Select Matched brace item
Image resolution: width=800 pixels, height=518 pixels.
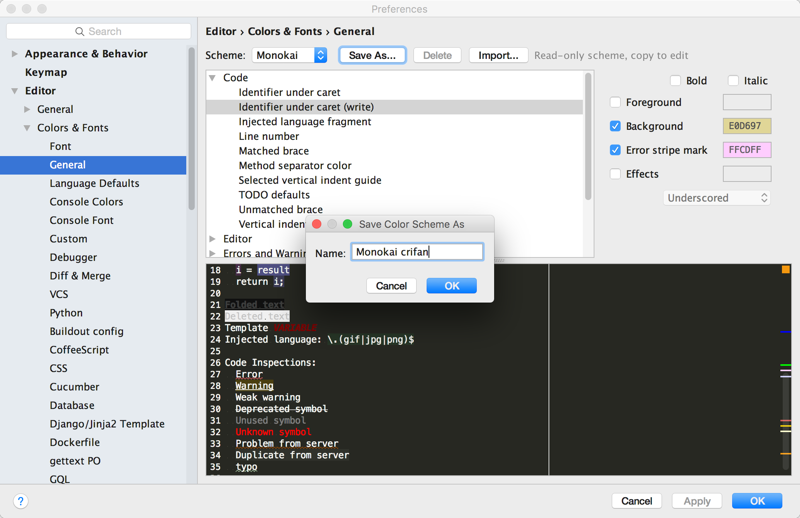point(273,151)
